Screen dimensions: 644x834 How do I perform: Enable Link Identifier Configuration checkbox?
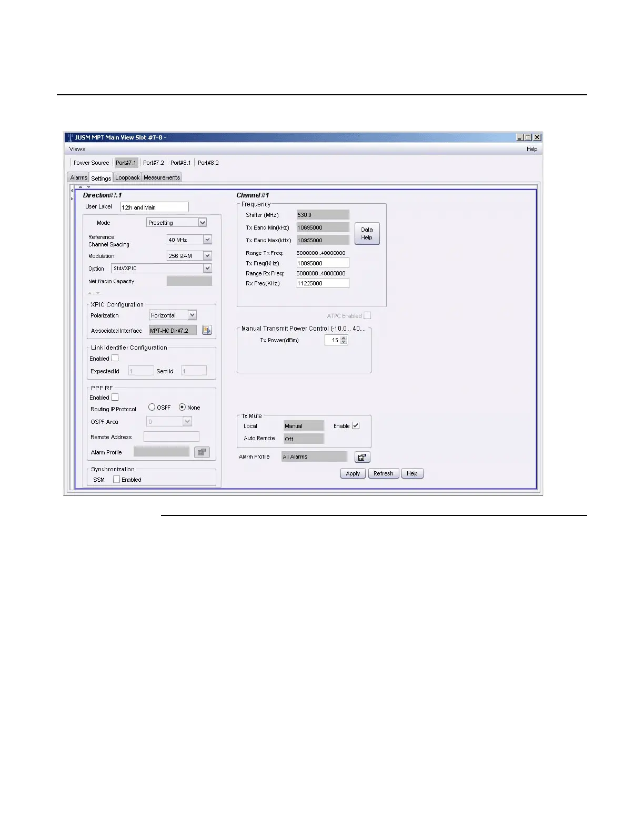click(x=115, y=358)
